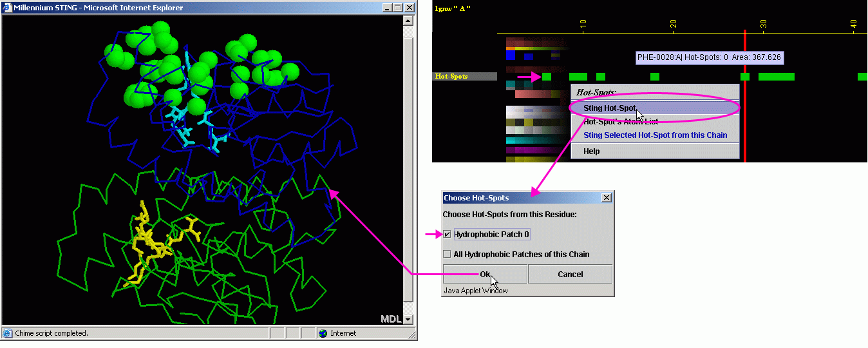This screenshot has height=348, width=868.
Task: Minimize the Millennium STING window
Action: click(386, 8)
